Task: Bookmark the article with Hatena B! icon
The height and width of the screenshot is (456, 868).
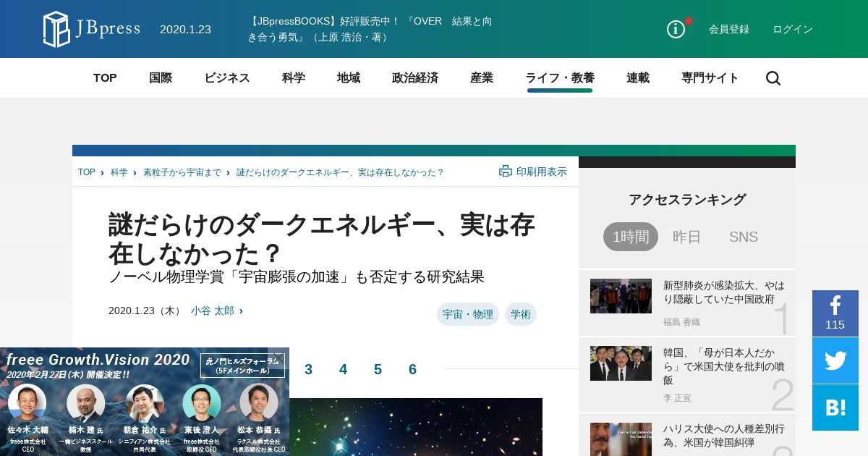Action: tap(835, 408)
